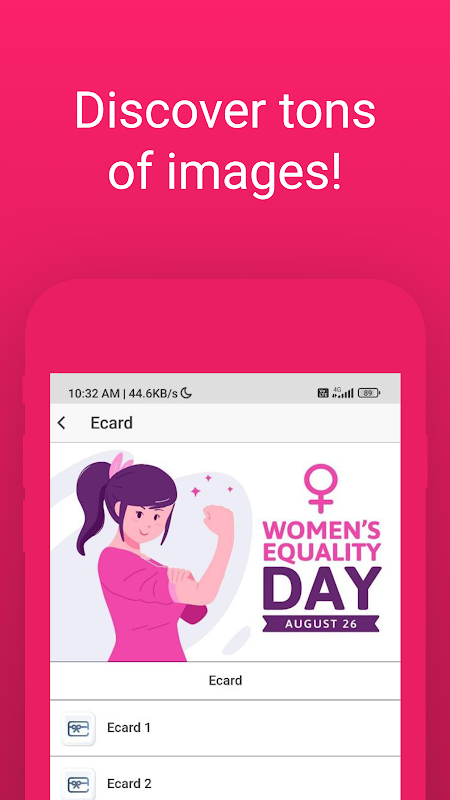Screen dimensions: 450x800
Task: Tap the battery indicator in status bar
Action: point(369,393)
